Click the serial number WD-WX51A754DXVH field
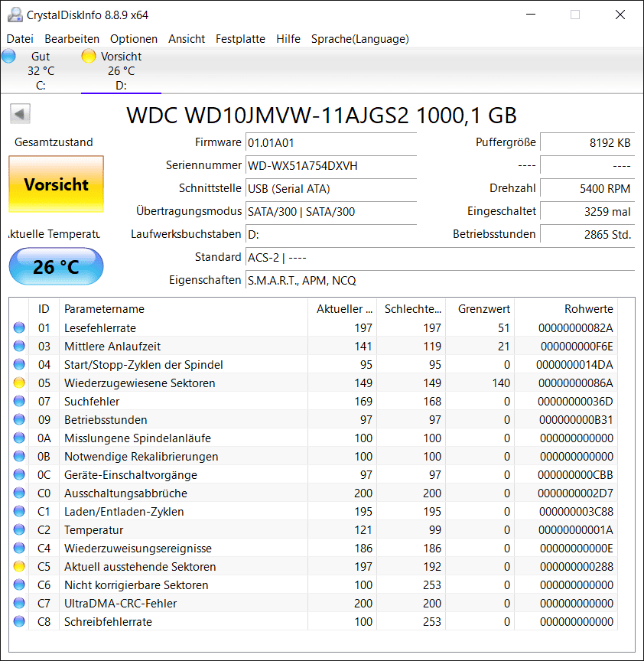Image resolution: width=644 pixels, height=661 pixels. 331,165
